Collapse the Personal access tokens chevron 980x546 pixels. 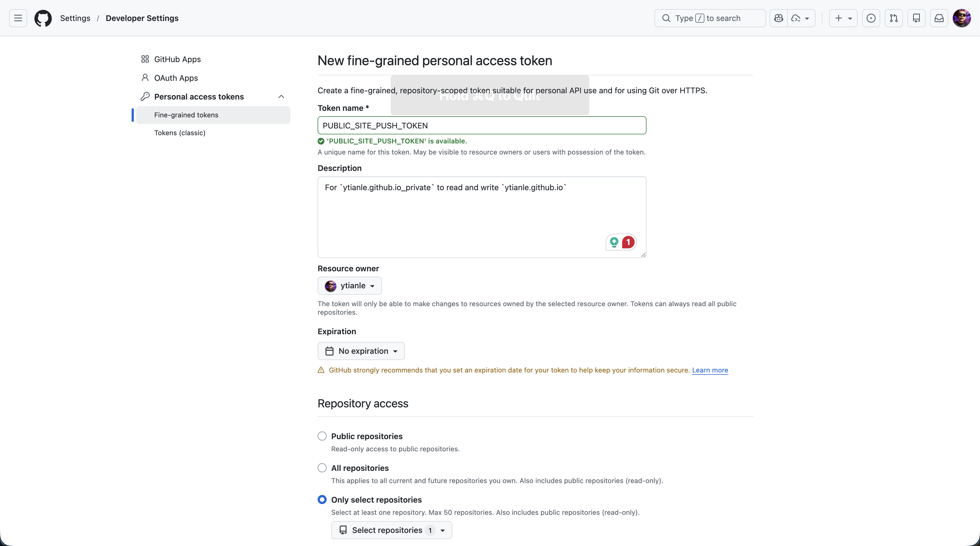(281, 97)
